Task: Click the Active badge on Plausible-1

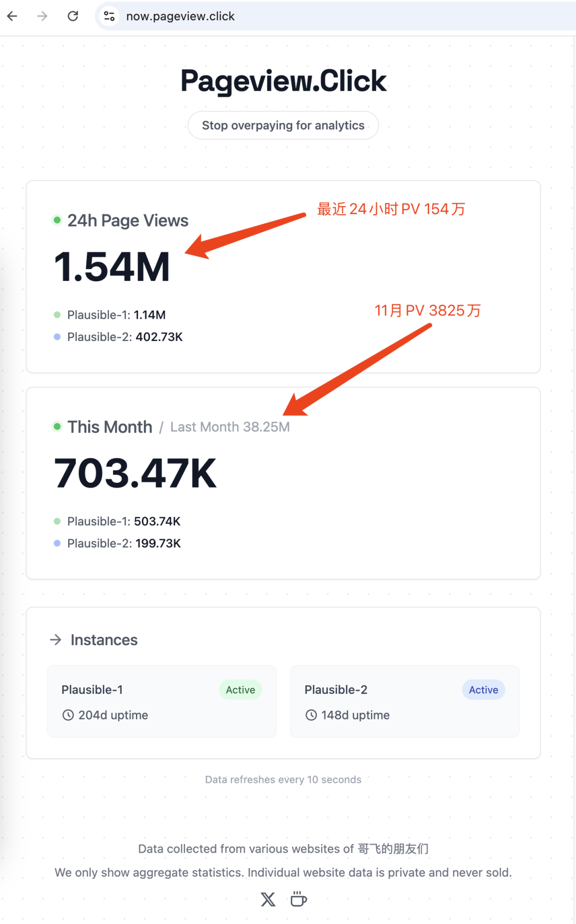Action: pyautogui.click(x=241, y=690)
